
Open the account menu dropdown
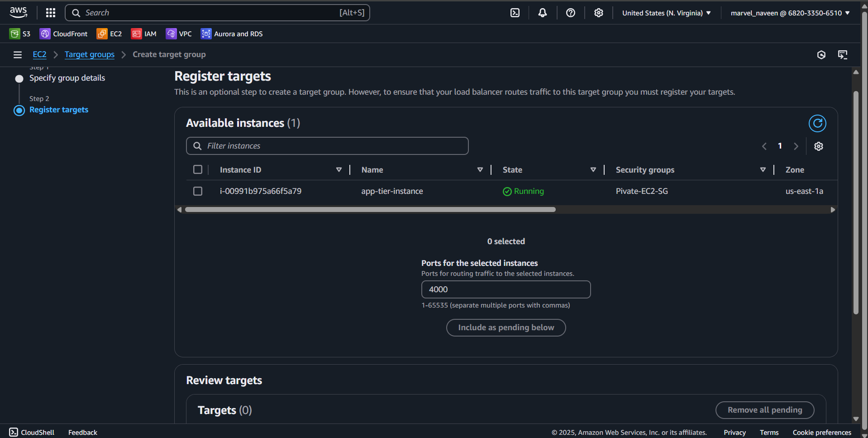[x=790, y=13]
